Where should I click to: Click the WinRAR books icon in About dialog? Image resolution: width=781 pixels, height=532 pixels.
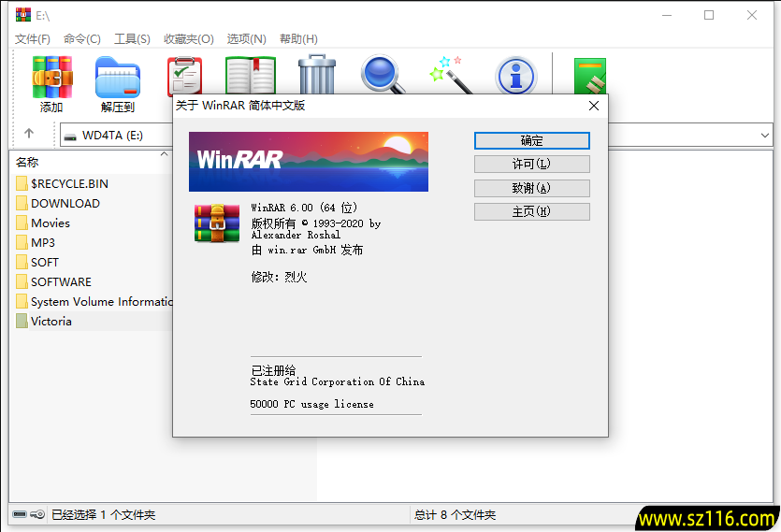point(217,223)
